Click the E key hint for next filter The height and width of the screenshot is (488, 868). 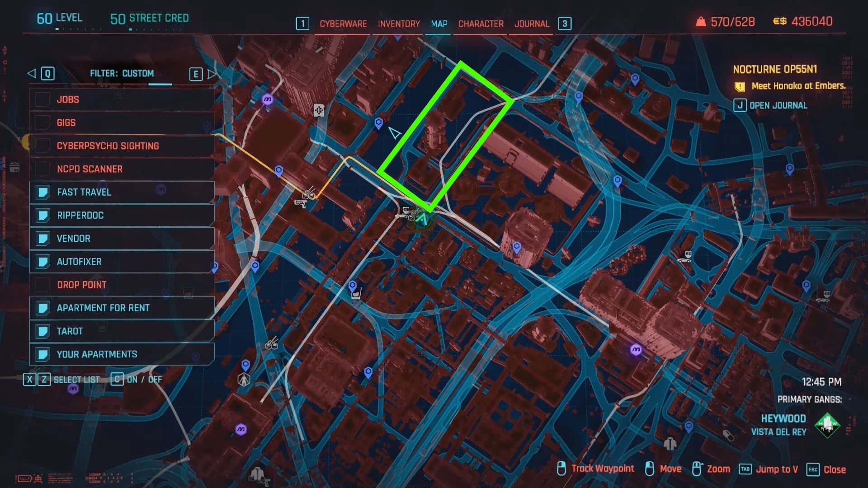pyautogui.click(x=196, y=74)
